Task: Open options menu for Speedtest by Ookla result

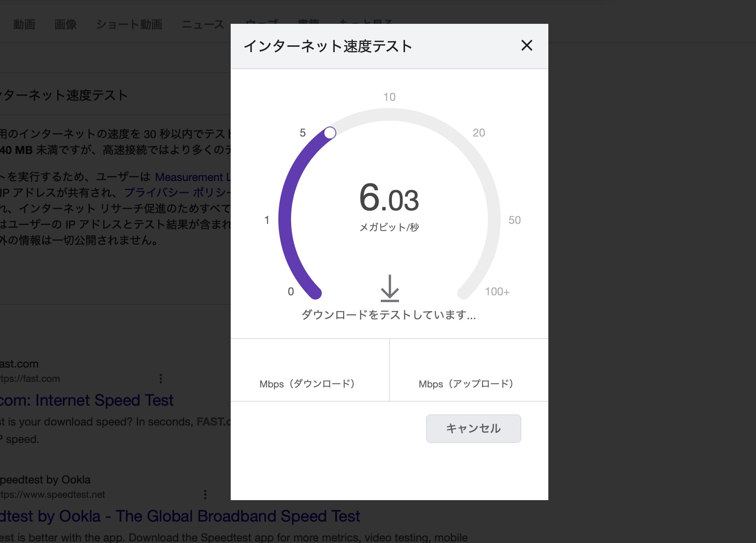Action: [205, 495]
